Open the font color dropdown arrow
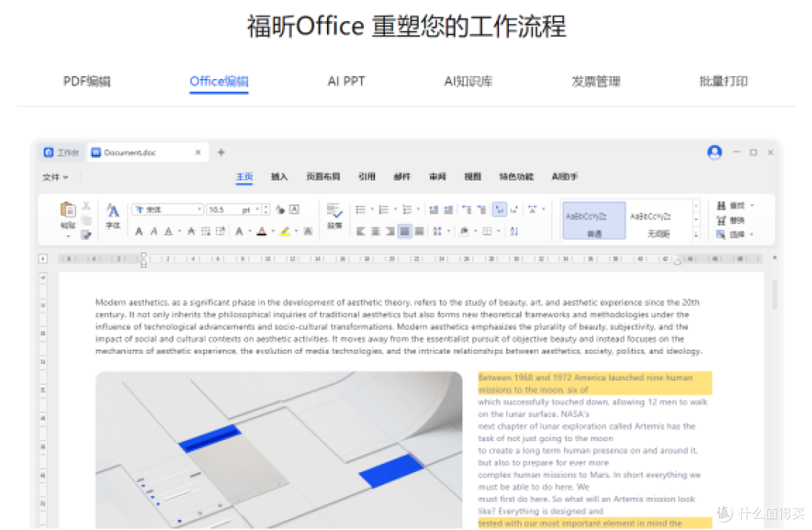 pyautogui.click(x=273, y=232)
